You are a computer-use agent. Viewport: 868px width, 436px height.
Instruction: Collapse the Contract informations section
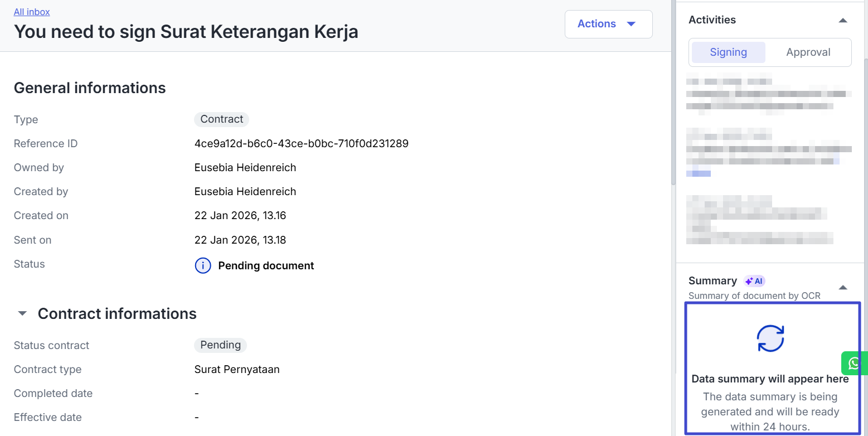(22, 314)
